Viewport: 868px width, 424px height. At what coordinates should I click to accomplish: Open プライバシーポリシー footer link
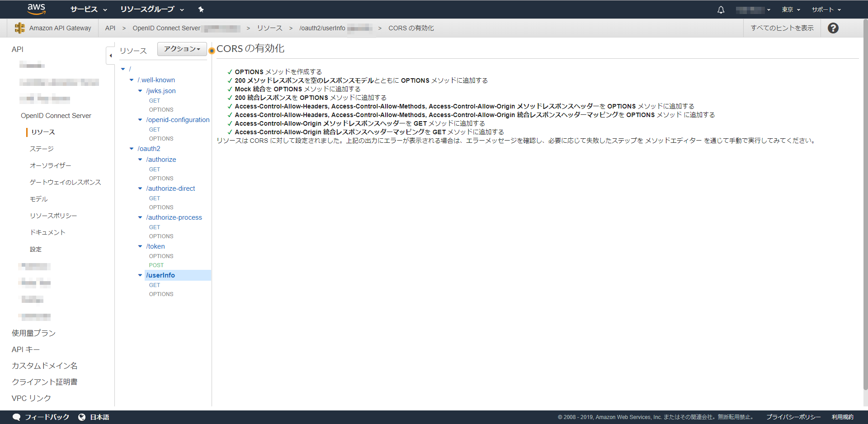click(x=793, y=417)
